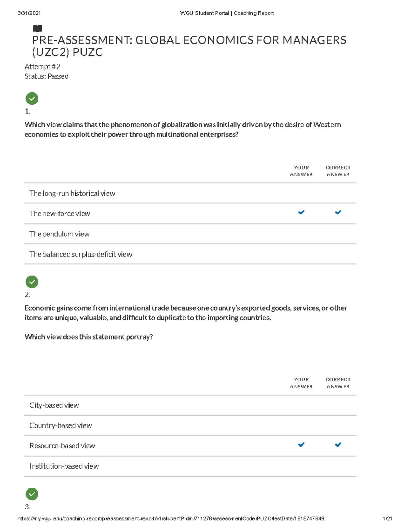Select the City-based view row

click(x=54, y=405)
